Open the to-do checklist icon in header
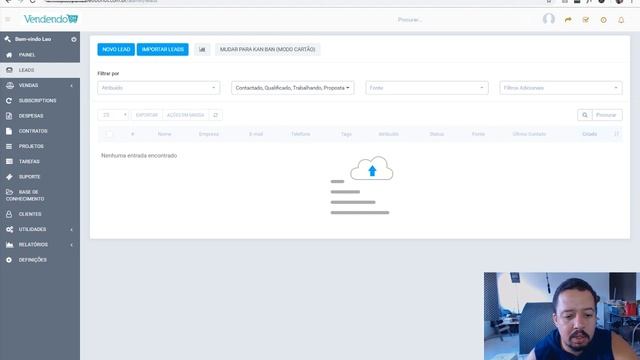 [586, 20]
